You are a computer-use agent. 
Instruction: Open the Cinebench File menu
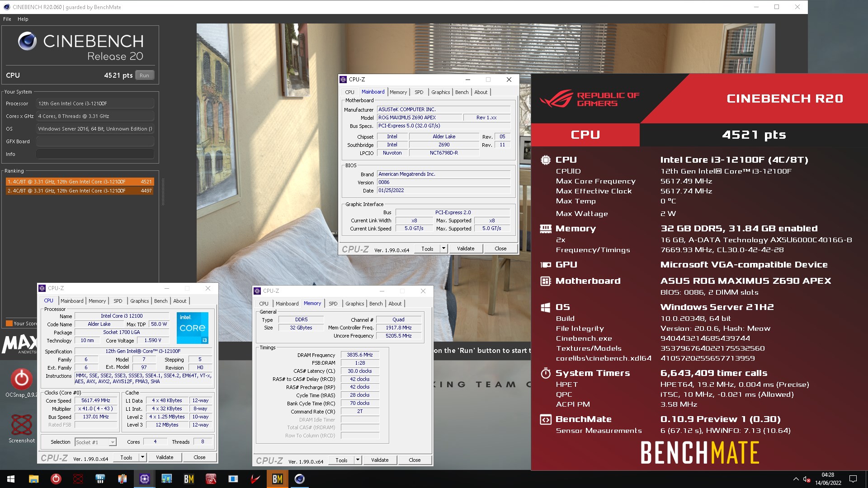pos(7,19)
